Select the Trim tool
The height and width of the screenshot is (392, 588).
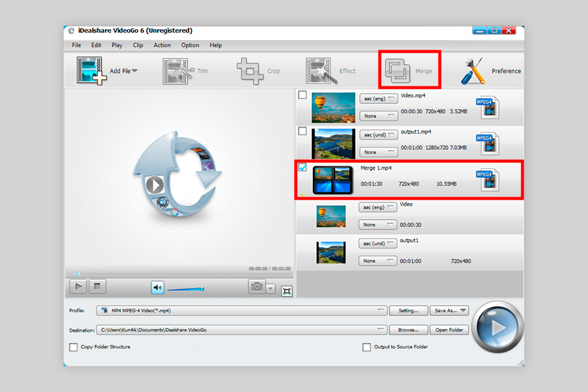point(185,71)
